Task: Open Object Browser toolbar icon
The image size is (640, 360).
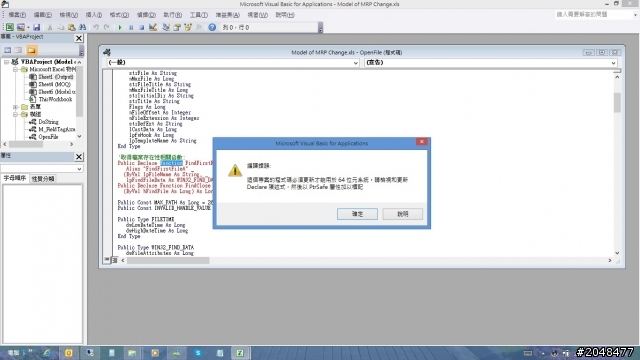Action: 188,27
